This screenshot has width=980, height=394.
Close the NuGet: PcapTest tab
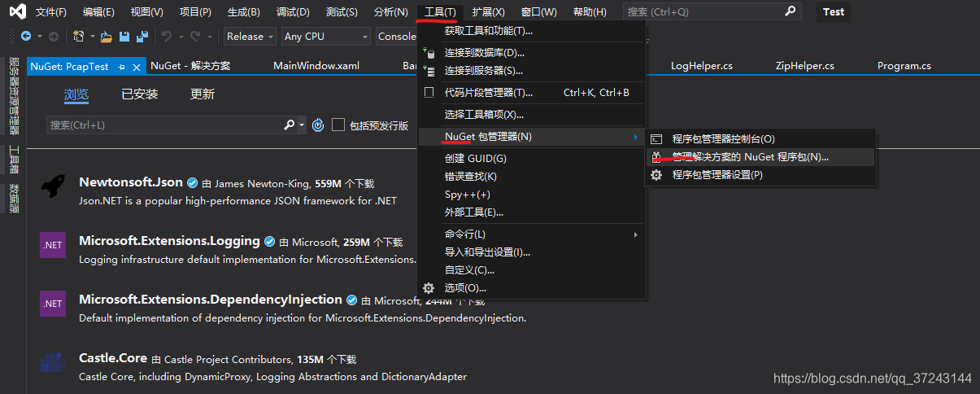coord(137,67)
